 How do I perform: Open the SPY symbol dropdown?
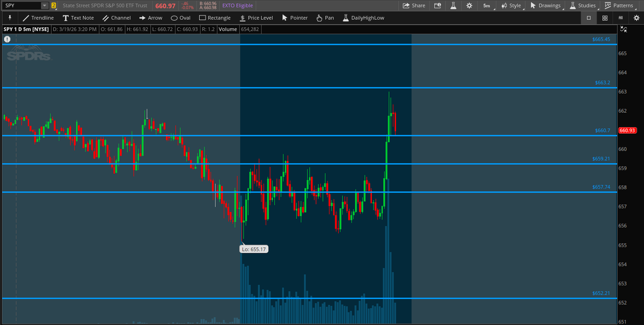pyautogui.click(x=45, y=5)
